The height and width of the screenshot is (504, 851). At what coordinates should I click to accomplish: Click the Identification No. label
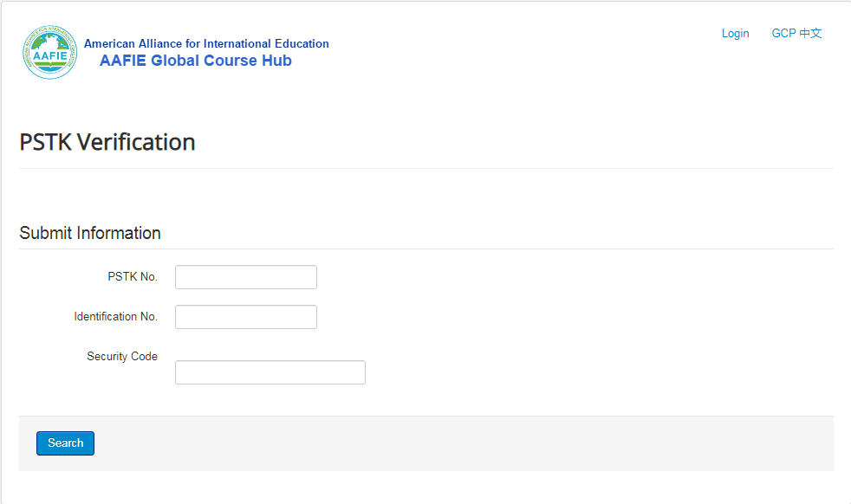(x=115, y=316)
